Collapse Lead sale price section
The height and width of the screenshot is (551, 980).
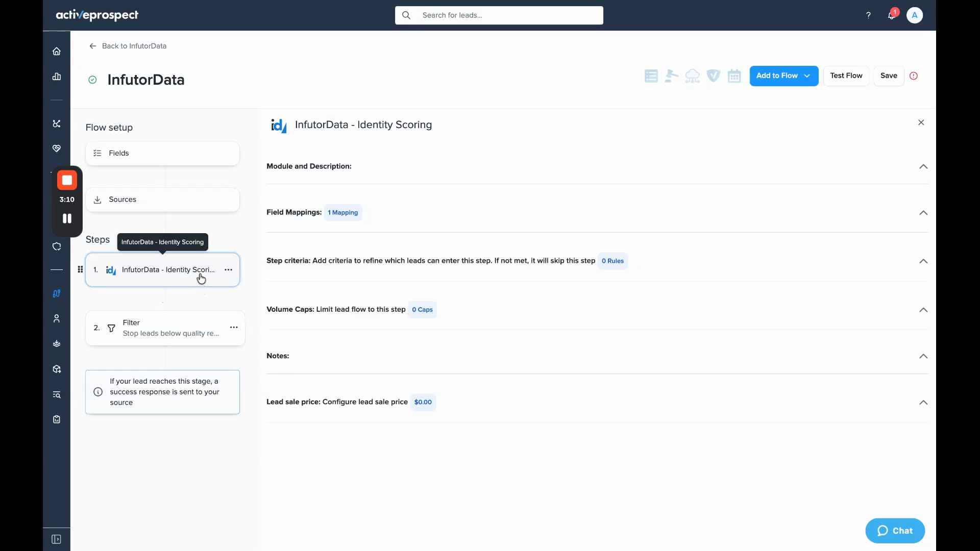[x=923, y=402]
